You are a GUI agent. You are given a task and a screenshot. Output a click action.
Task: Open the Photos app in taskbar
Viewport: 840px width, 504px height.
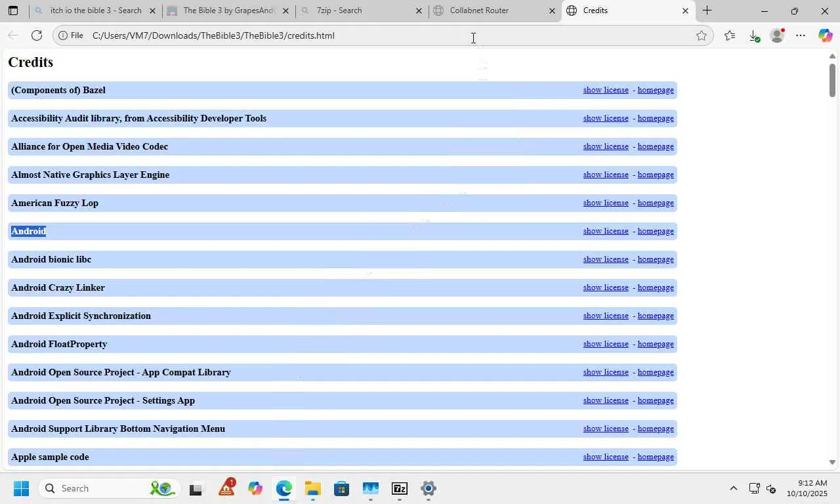point(370,488)
